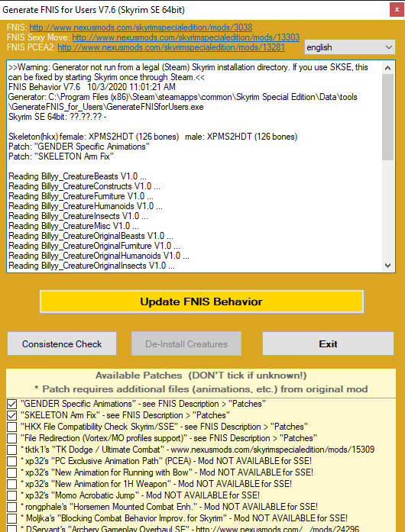Enable HKX File Compatibility Check patch
405x532 pixels.
point(12,427)
